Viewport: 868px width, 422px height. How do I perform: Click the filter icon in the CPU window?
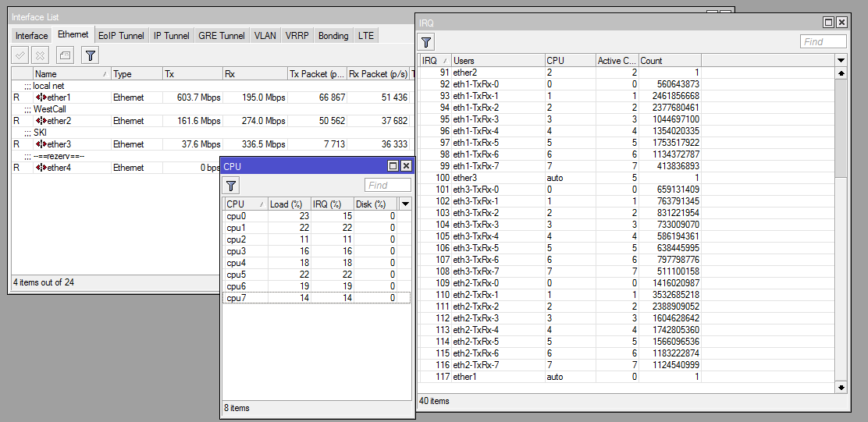(231, 185)
